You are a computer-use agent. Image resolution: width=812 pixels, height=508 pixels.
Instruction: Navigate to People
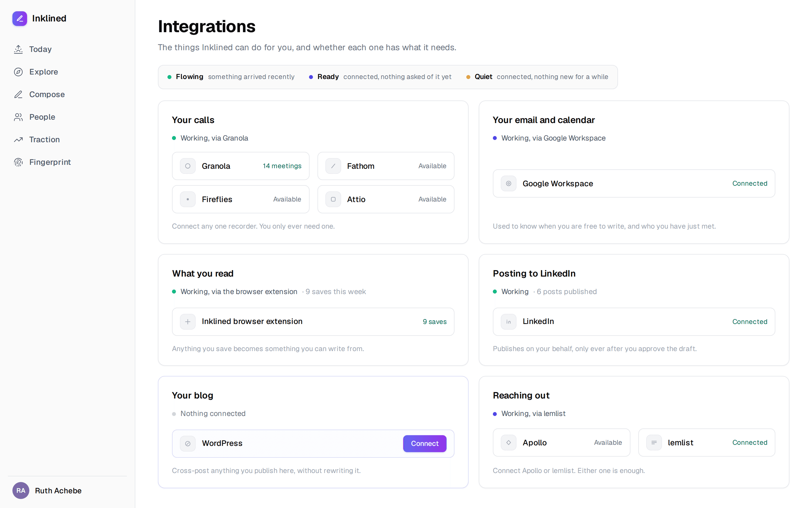pyautogui.click(x=67, y=117)
